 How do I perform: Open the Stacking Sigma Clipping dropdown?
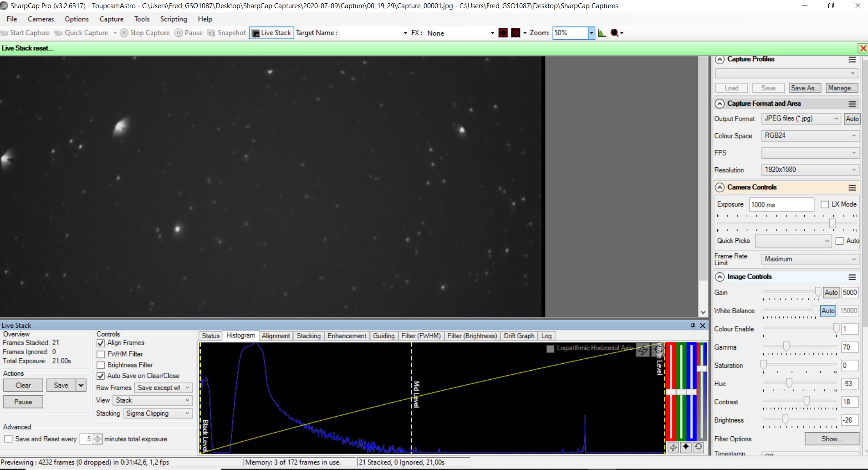(x=158, y=413)
